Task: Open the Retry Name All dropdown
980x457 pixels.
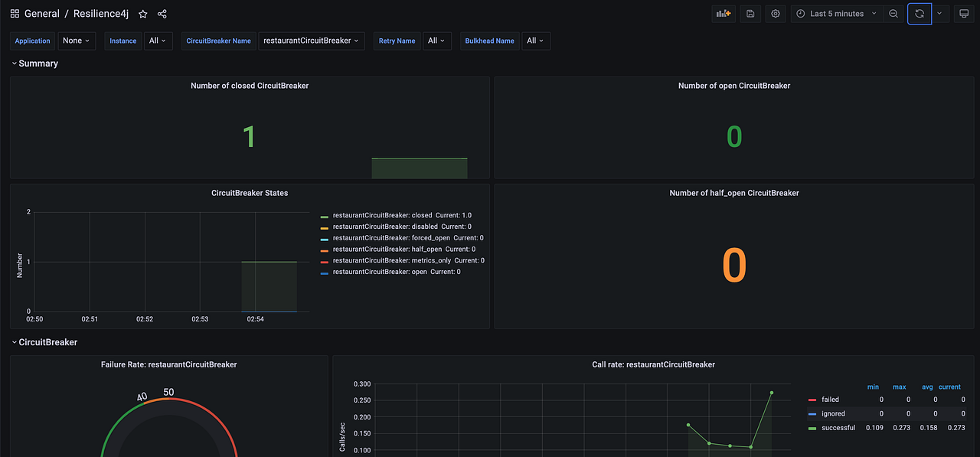Action: pyautogui.click(x=436, y=41)
